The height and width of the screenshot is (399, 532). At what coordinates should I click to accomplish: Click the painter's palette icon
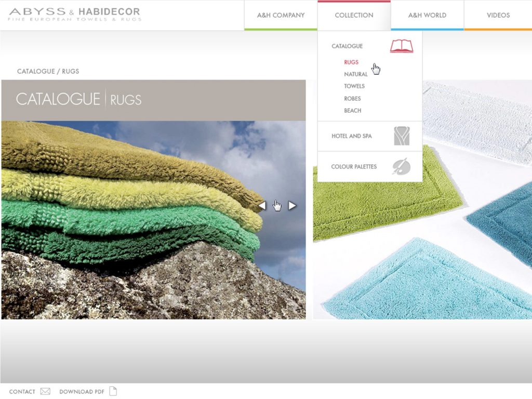click(x=402, y=166)
